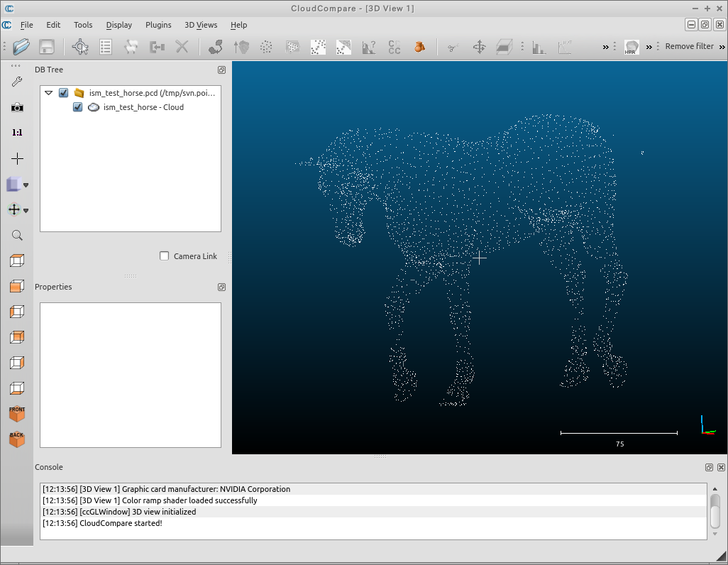
Task: Select the scissors Segment tool
Action: 453,47
